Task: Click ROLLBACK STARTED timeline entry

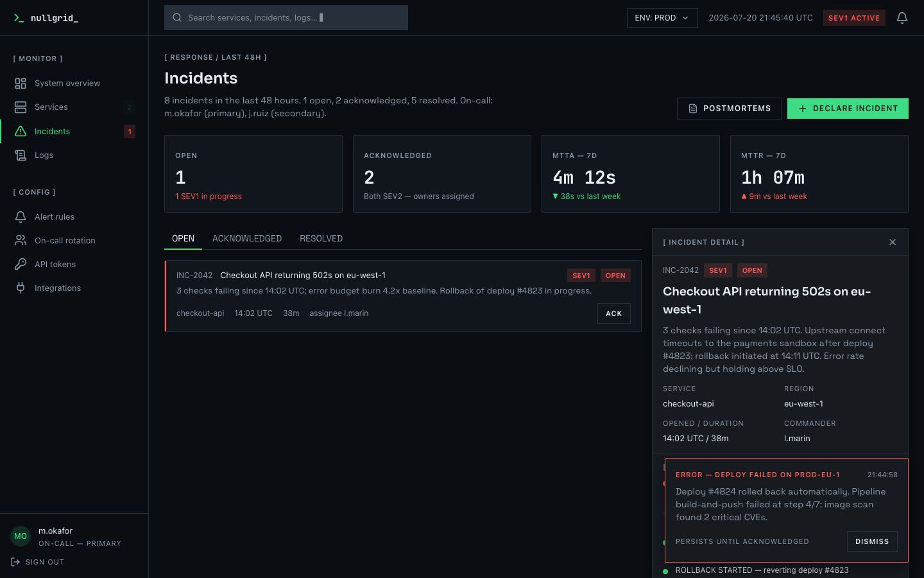Action: [x=762, y=570]
